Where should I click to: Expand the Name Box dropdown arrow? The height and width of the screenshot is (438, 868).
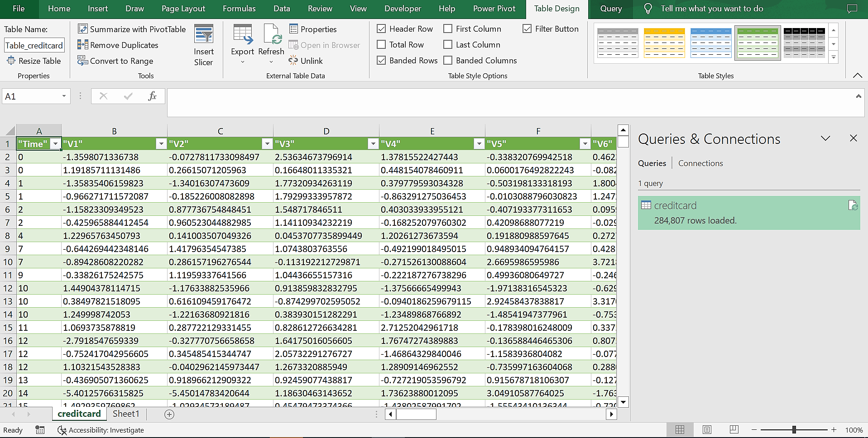coord(64,96)
